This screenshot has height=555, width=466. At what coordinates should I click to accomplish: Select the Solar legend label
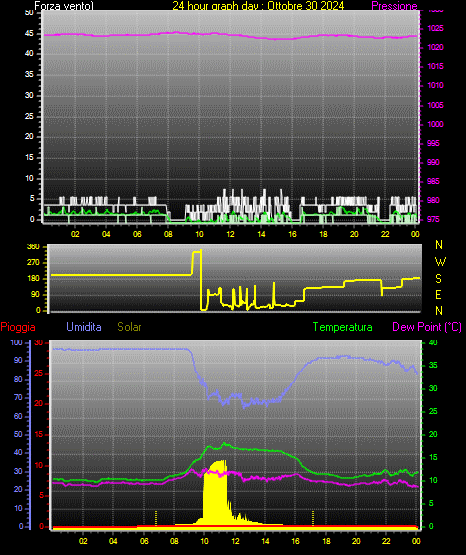[x=129, y=327]
